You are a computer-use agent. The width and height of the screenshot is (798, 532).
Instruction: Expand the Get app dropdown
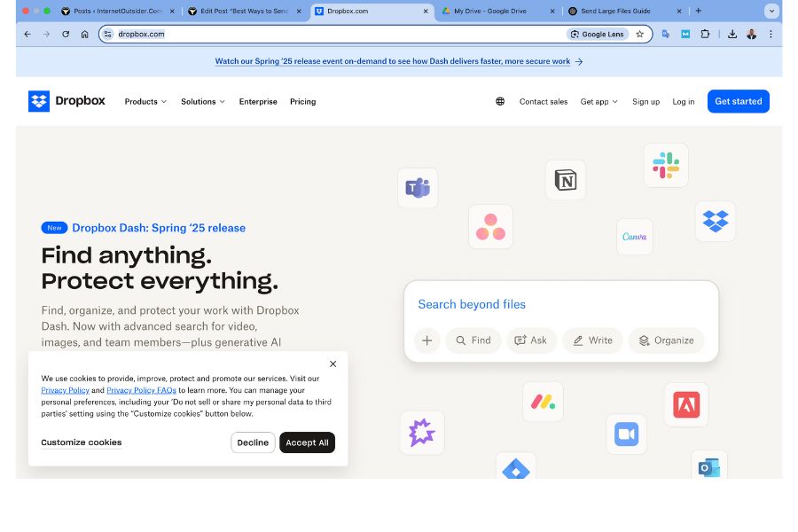pos(599,102)
